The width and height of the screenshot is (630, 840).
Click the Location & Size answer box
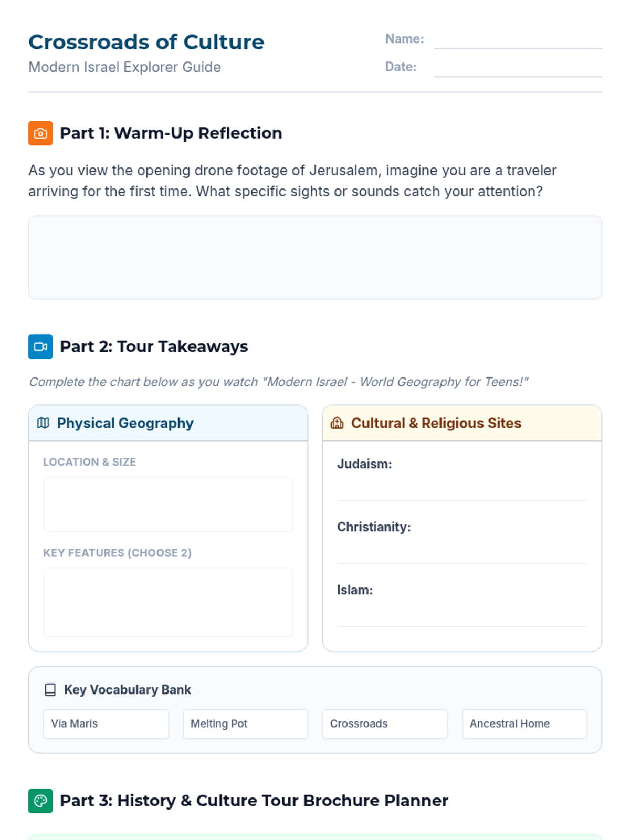[x=168, y=504]
